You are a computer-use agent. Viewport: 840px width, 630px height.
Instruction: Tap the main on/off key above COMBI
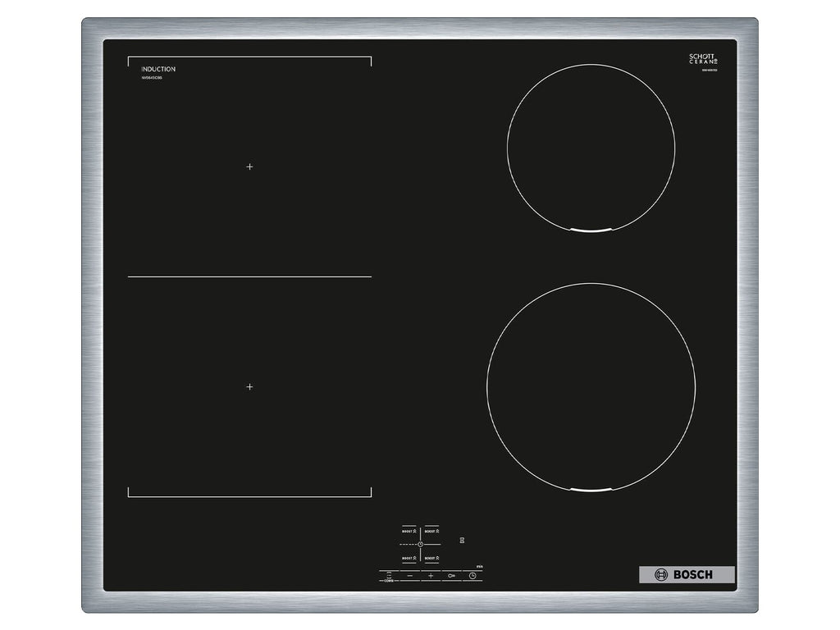point(389,575)
